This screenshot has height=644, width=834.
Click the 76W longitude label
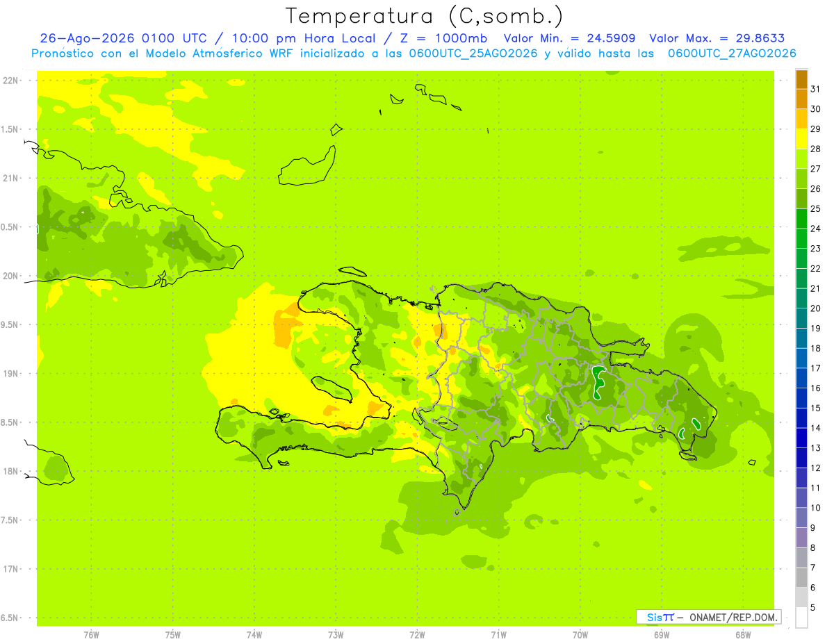(91, 635)
